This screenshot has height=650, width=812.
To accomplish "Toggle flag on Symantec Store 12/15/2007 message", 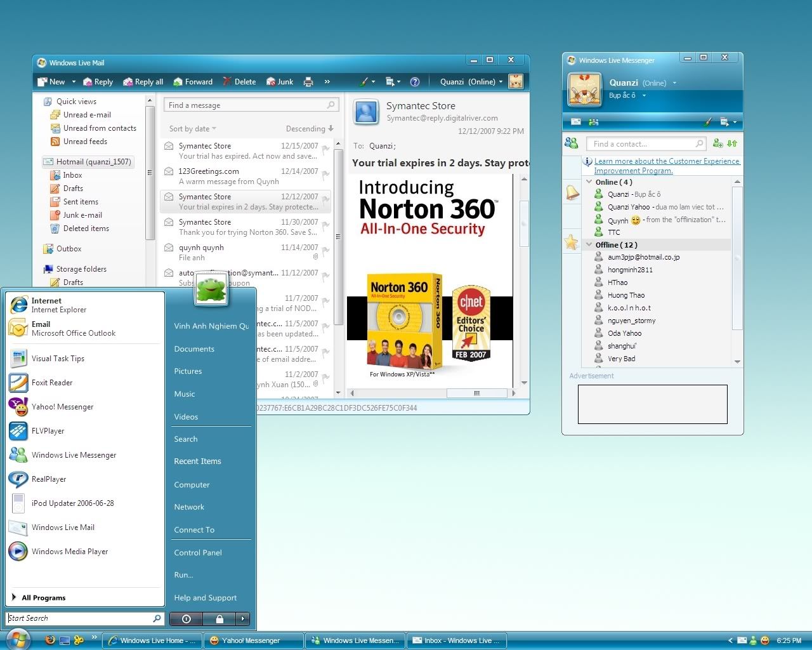I will (x=325, y=150).
